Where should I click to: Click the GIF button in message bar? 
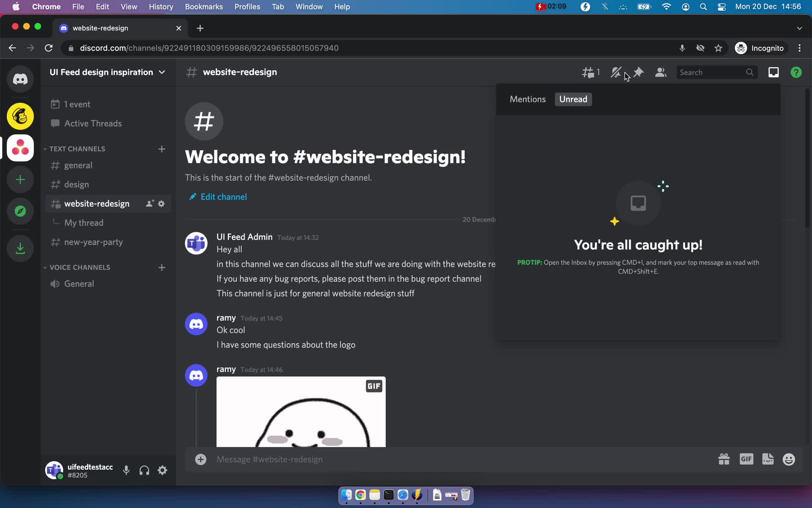(x=746, y=459)
